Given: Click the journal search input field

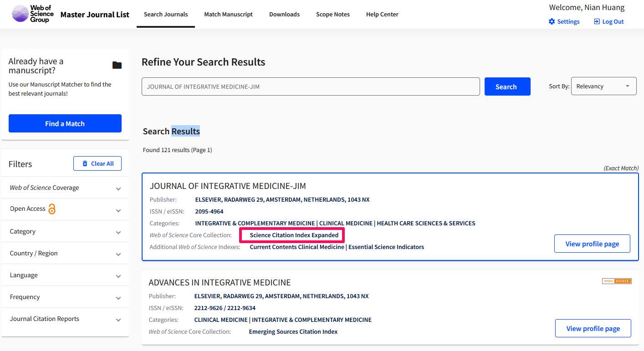Looking at the screenshot, I should pos(311,86).
